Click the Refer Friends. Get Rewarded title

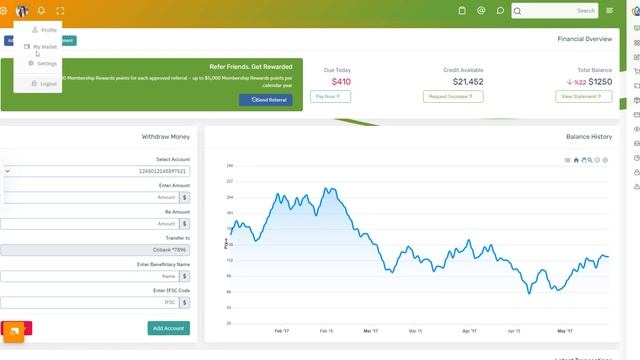[251, 67]
